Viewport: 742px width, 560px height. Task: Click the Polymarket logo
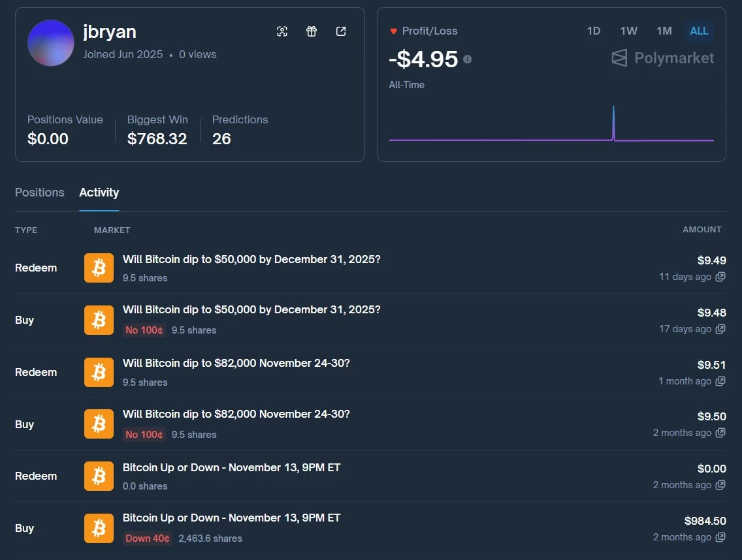(662, 58)
